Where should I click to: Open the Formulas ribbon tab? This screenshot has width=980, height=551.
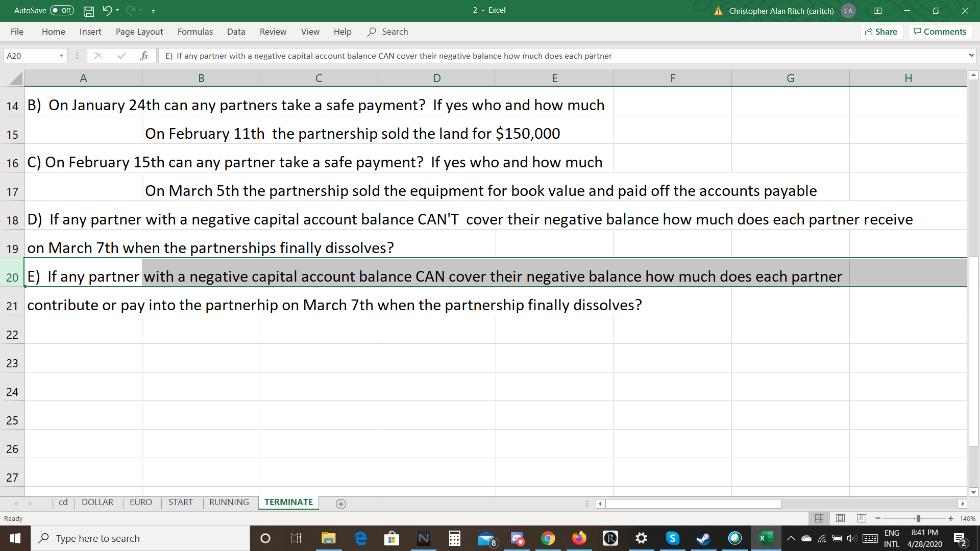[194, 32]
